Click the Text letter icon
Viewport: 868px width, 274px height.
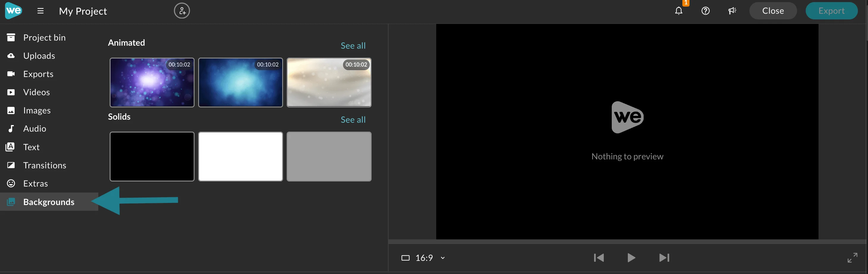[10, 147]
